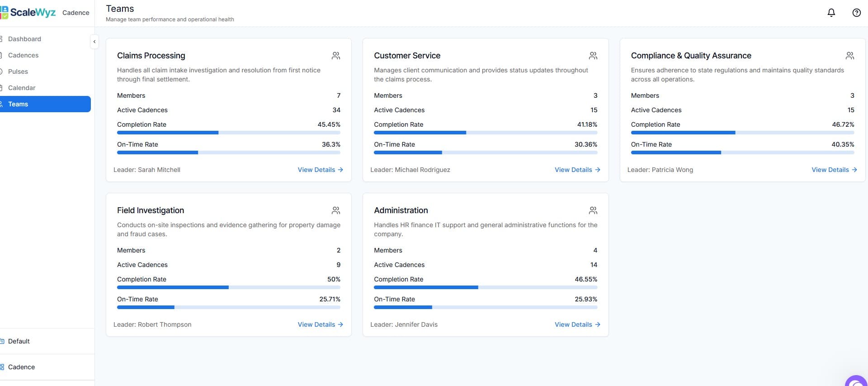The image size is (868, 386).
Task: Click the Administration team card title
Action: pos(401,210)
